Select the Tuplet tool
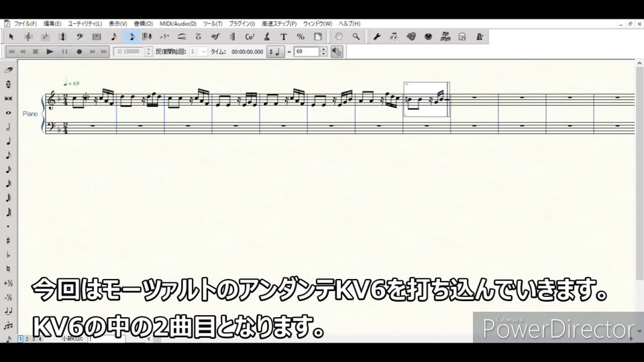 click(x=165, y=37)
